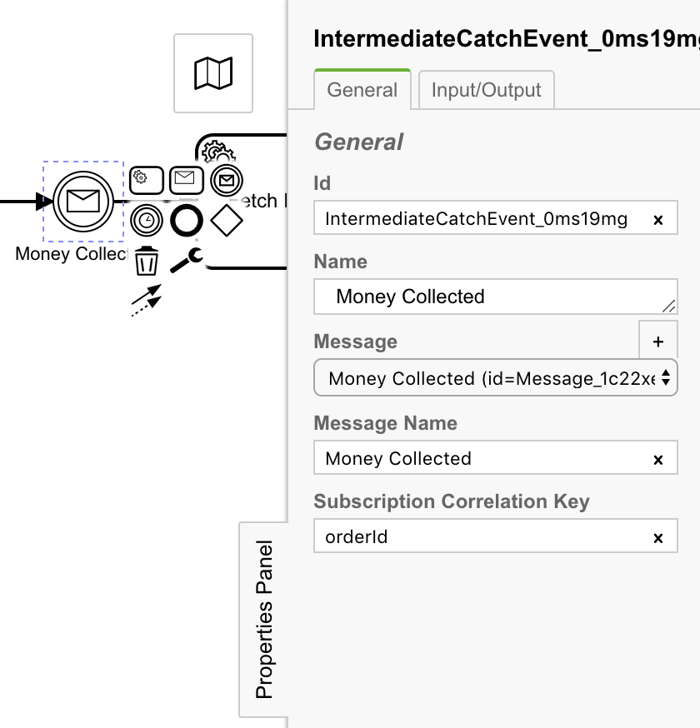Append an End Event using the circle icon
The height and width of the screenshot is (728, 700).
point(187,221)
